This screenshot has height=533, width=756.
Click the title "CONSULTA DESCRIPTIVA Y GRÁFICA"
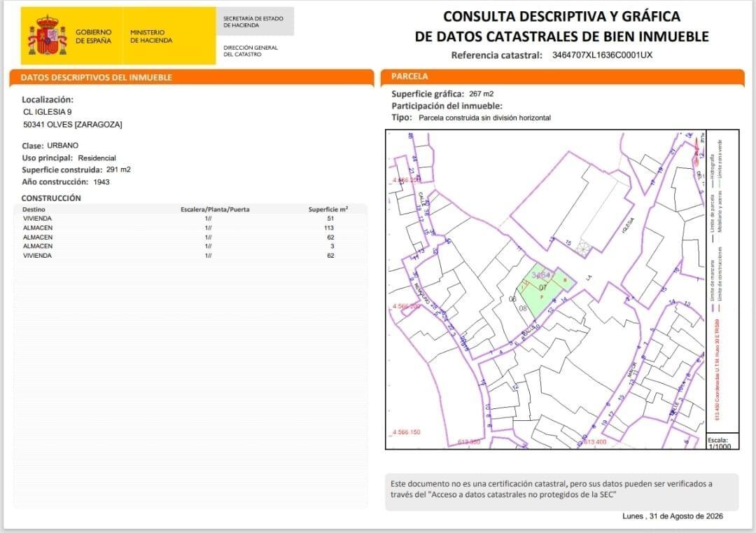coord(561,16)
